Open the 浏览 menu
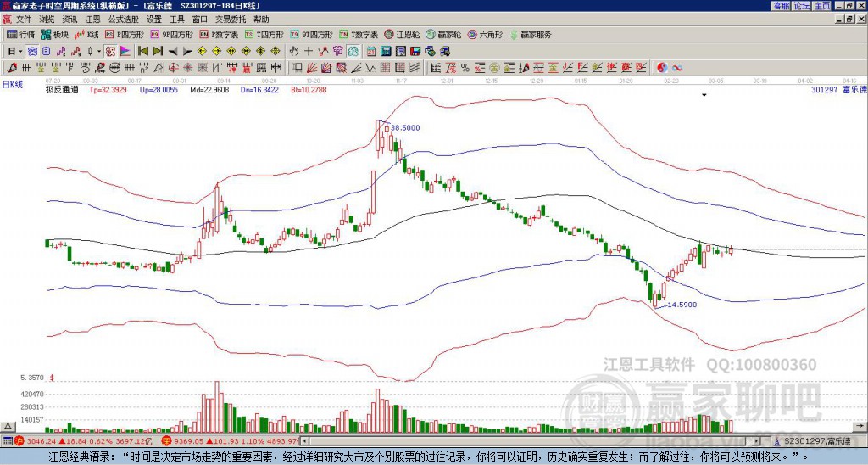The width and height of the screenshot is (868, 465). (x=47, y=20)
